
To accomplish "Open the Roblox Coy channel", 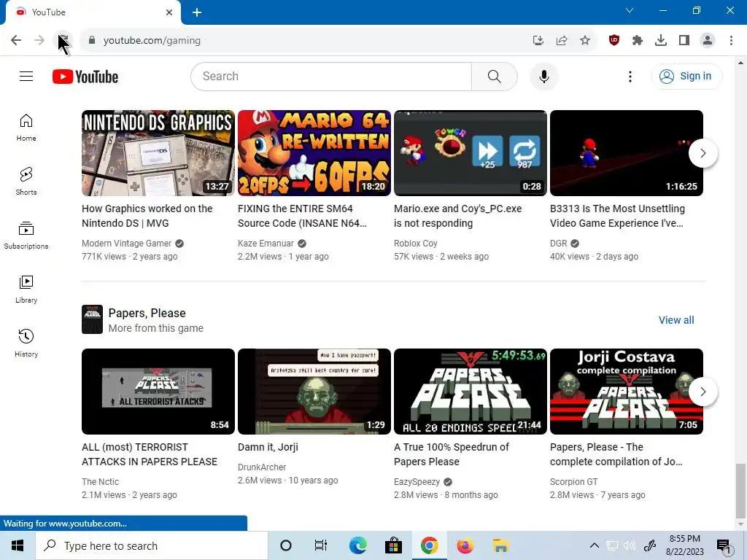I will (x=415, y=244).
